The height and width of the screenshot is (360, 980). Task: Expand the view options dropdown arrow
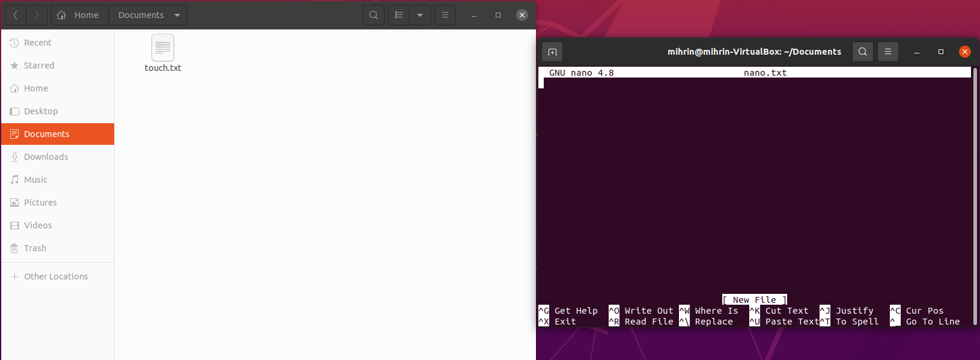click(x=420, y=15)
